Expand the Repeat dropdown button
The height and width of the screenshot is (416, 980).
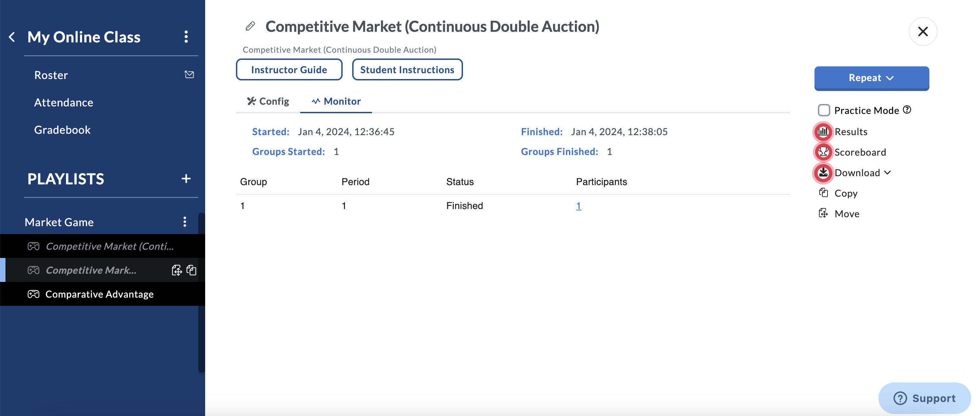tap(871, 78)
